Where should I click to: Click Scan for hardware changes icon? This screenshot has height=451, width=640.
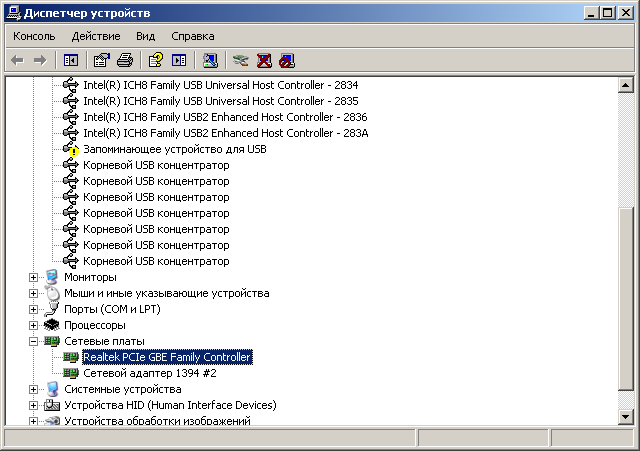click(210, 61)
